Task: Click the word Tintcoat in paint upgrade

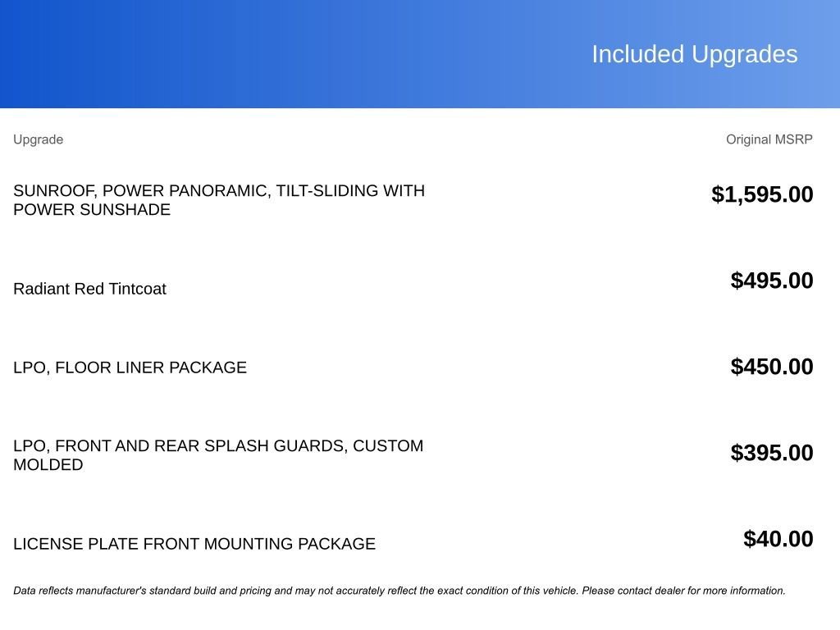Action: tap(137, 289)
